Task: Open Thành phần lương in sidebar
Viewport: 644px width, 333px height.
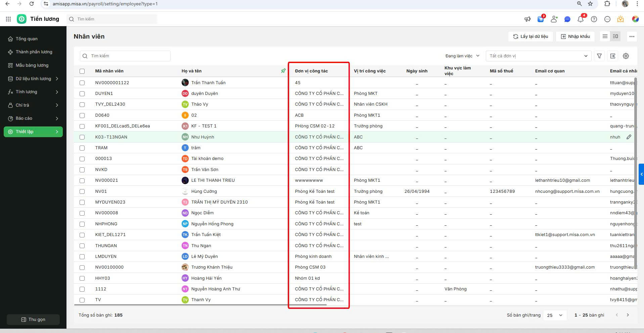Action: (34, 52)
